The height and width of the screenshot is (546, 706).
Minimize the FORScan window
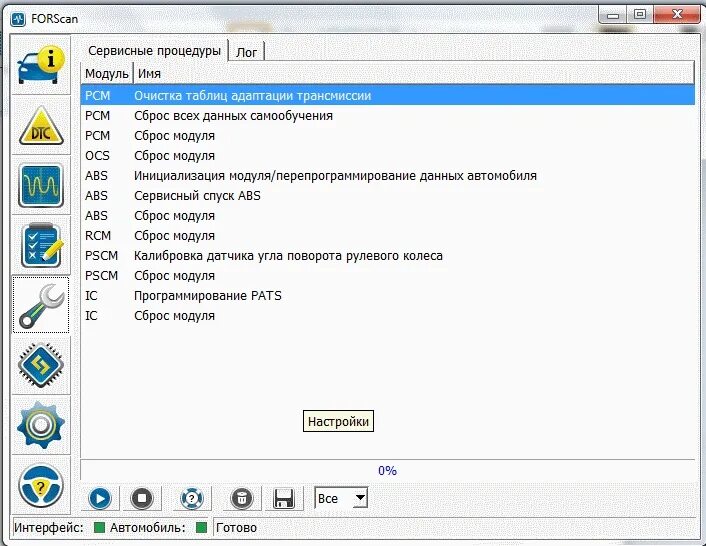click(613, 15)
